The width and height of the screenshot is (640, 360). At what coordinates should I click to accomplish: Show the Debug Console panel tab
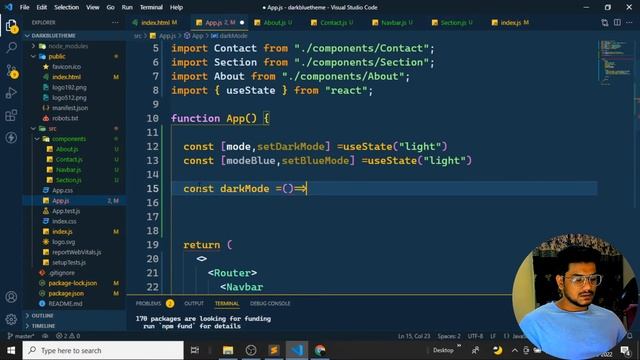tap(270, 304)
